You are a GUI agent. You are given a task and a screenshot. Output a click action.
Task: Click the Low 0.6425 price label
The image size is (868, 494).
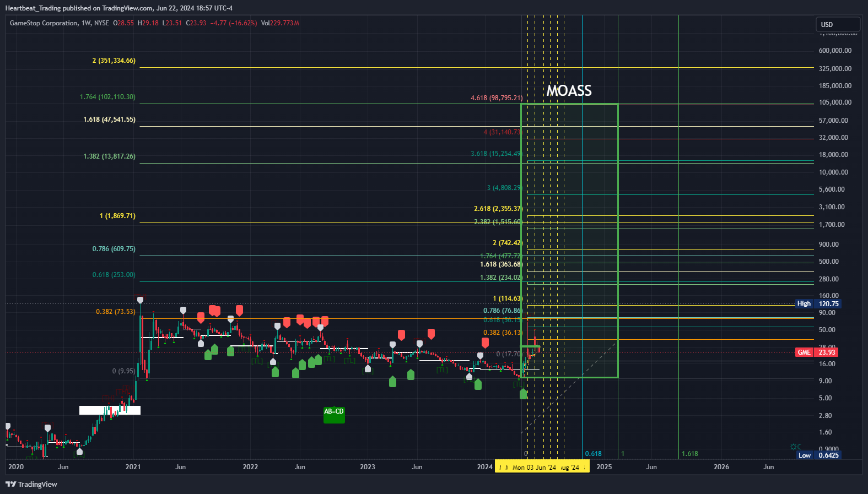tap(818, 455)
